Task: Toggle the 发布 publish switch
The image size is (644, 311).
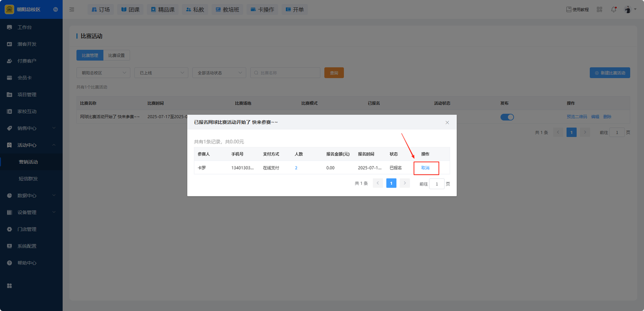Action: pos(507,117)
